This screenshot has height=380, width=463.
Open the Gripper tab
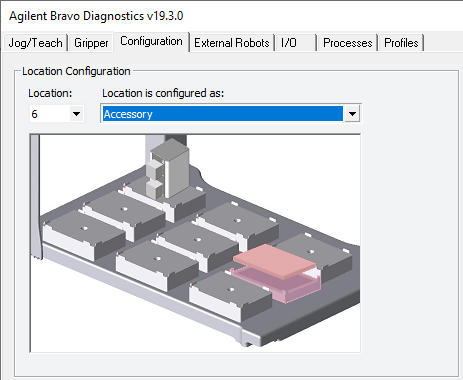coord(91,43)
